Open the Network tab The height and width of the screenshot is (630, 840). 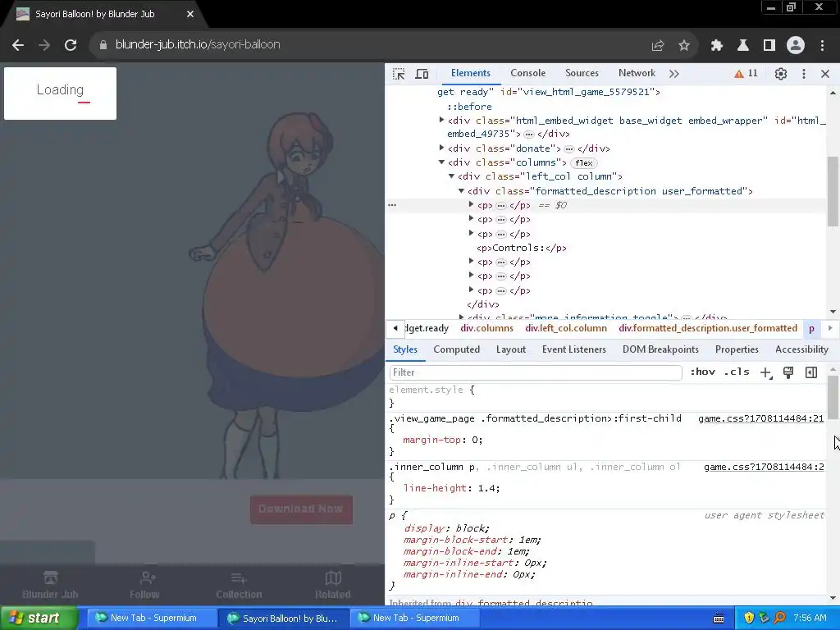tap(637, 73)
